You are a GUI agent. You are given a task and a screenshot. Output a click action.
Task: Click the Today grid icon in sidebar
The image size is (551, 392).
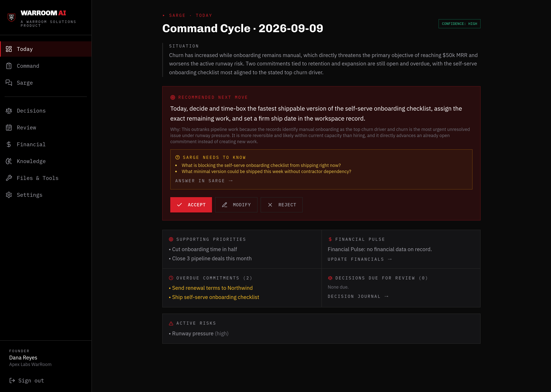[x=9, y=49]
